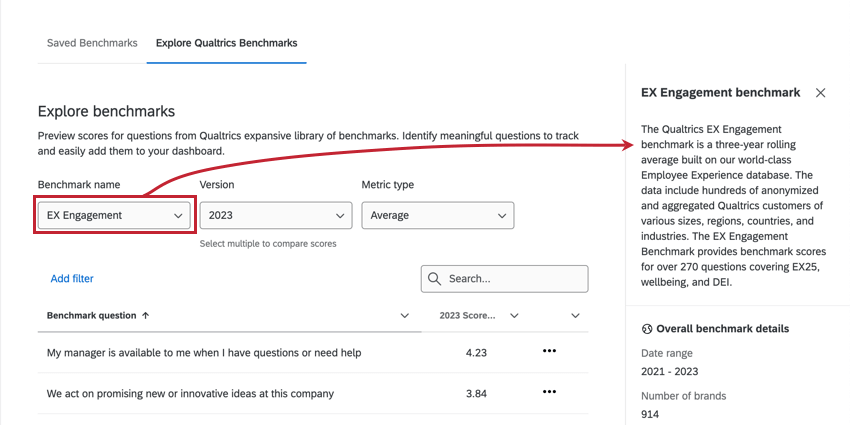
Task: Click the sort arrow beside Benchmark question
Action: (x=146, y=316)
